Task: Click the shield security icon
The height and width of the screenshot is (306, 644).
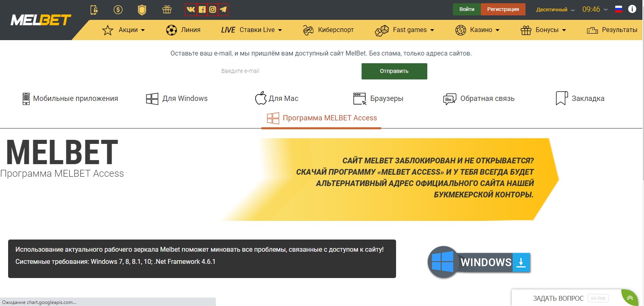Action: point(142,9)
